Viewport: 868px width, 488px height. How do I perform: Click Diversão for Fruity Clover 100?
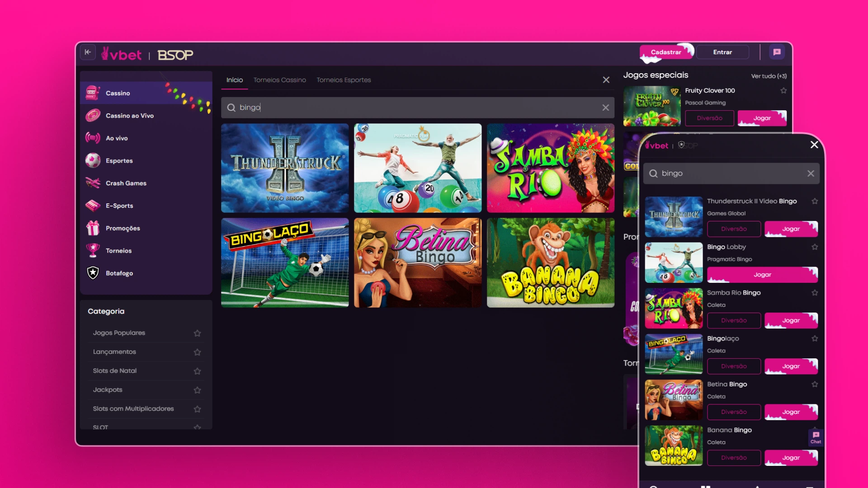point(709,118)
